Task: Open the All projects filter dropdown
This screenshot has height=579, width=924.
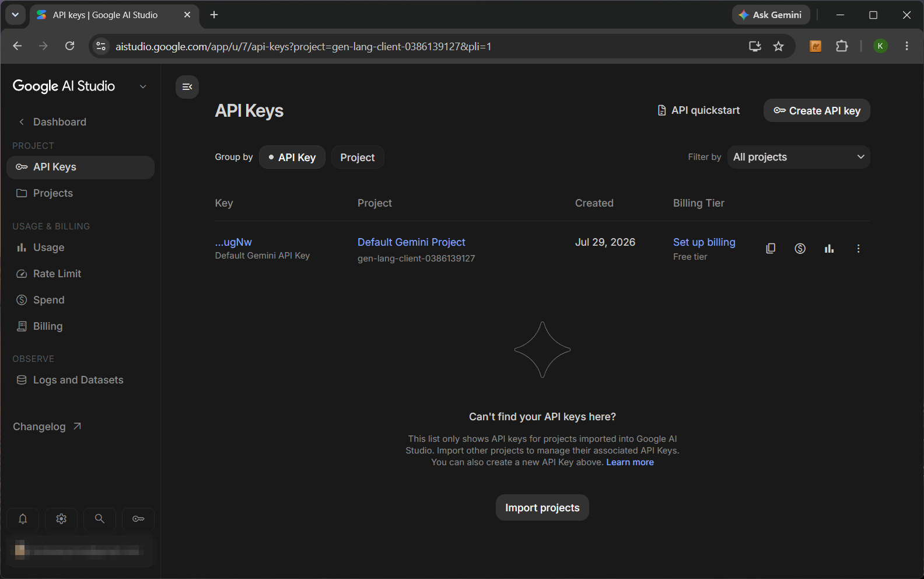Action: [x=799, y=157]
